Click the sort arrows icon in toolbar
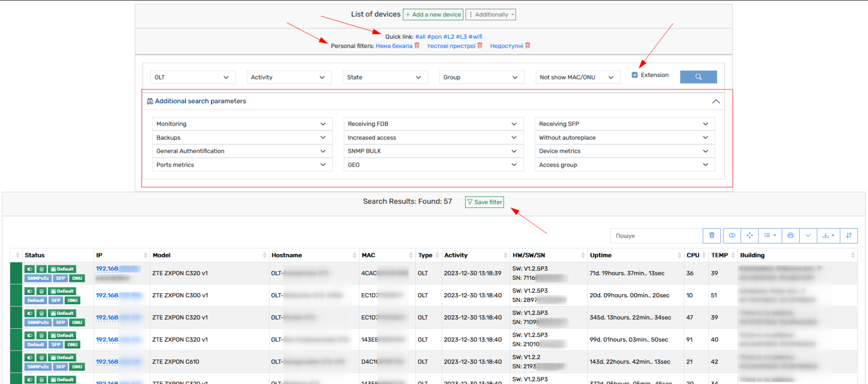 [x=848, y=235]
